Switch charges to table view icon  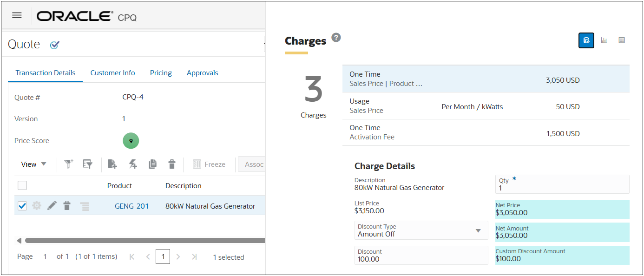(x=622, y=40)
